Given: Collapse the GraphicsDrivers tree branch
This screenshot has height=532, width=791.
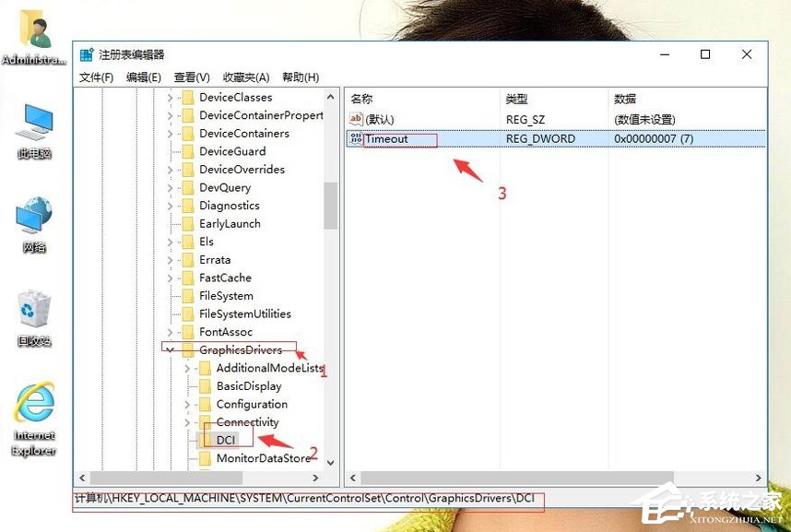Looking at the screenshot, I should point(169,349).
